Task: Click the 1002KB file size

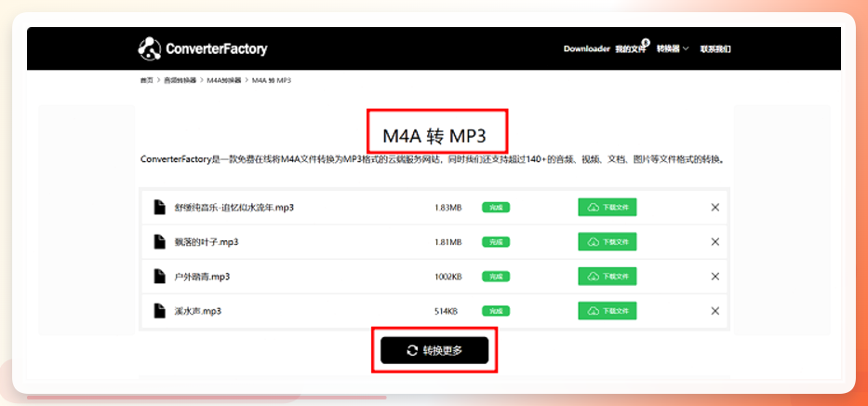Action: pos(448,277)
